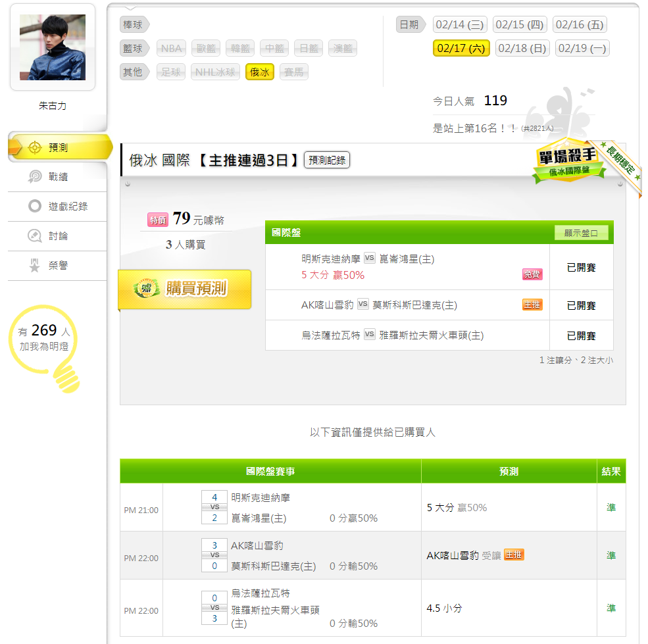
Task: Click the 朱古力 profile photo
Action: 53,47
